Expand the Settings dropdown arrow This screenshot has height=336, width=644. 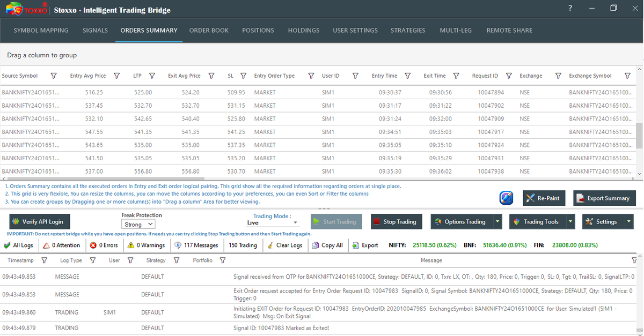click(628, 222)
